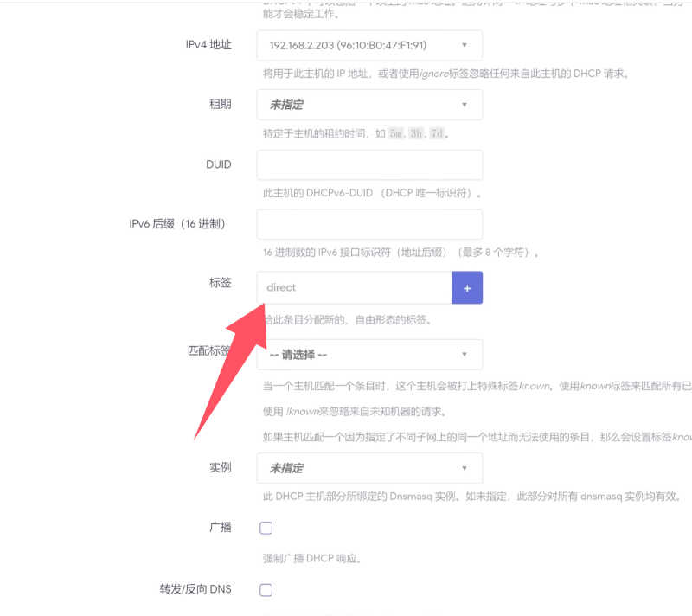Viewport: 692px width, 616px height.
Task: Click the 5m example in lease help text
Action: tap(396, 134)
